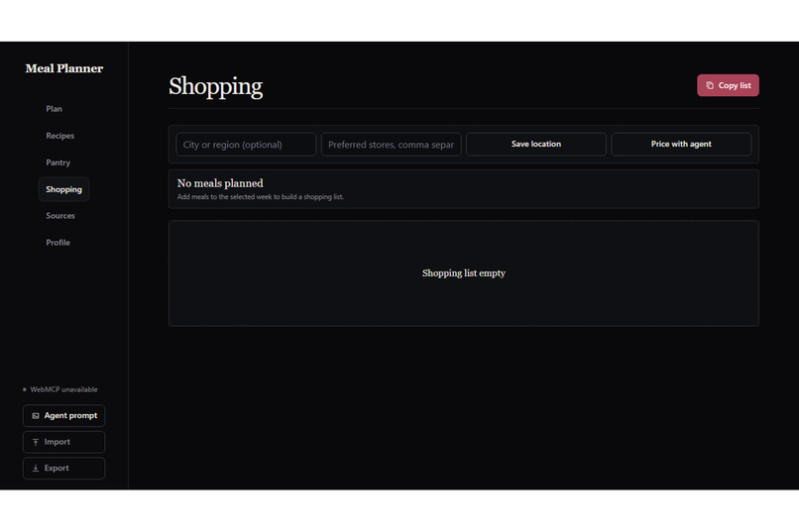Focus the Preferred stores input field
Viewport: 799px width, 532px height.
[x=391, y=145]
